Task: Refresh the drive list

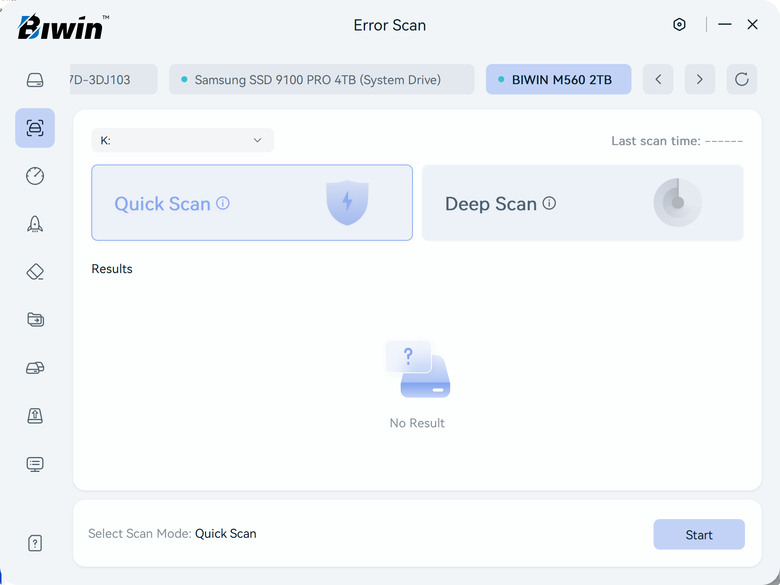Action: click(742, 79)
